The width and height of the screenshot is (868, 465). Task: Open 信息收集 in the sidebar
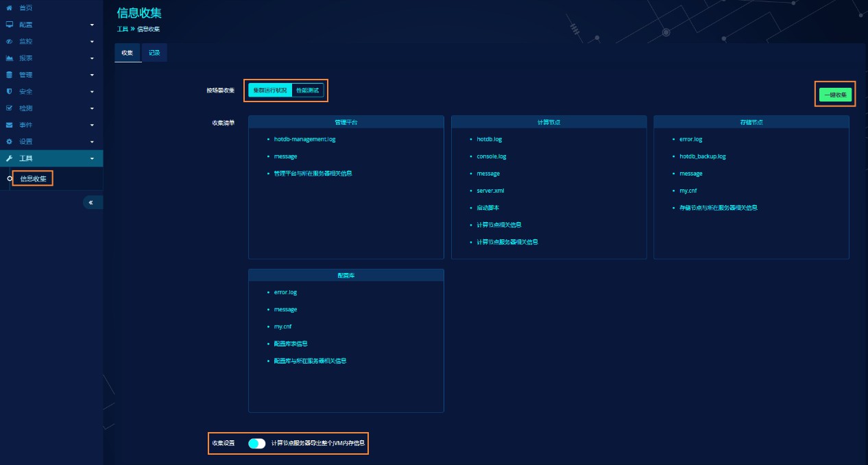[33, 178]
